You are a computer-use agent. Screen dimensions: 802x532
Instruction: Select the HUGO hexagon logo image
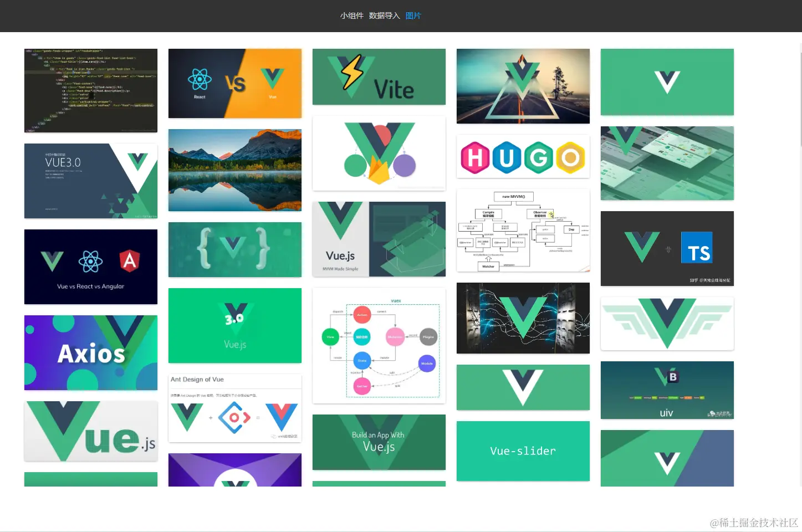[523, 156]
